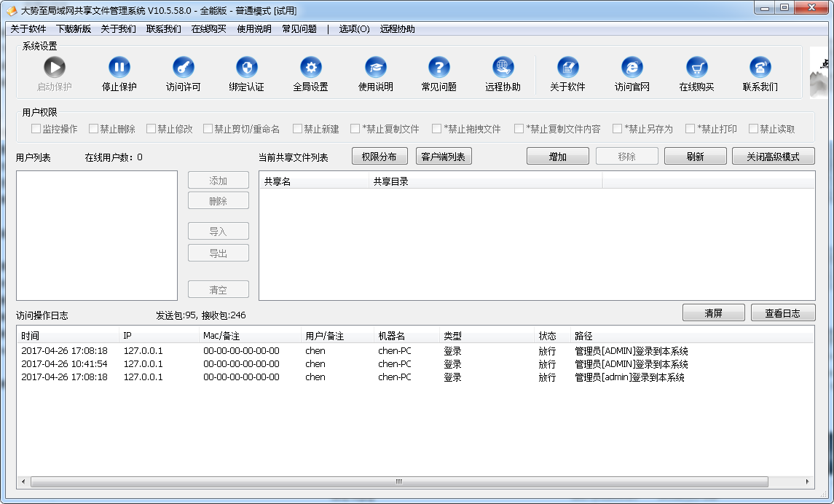
Task: Open the 选项(O) menu
Action: click(354, 29)
